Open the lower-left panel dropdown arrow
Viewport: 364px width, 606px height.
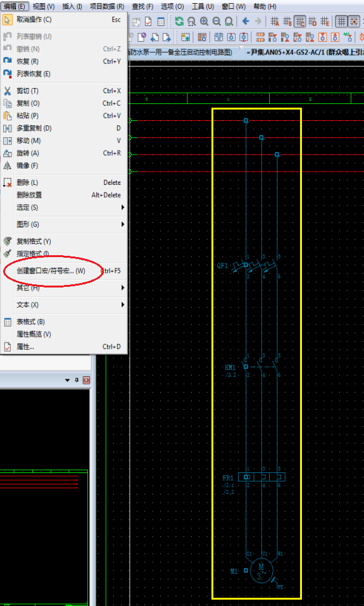click(x=68, y=381)
